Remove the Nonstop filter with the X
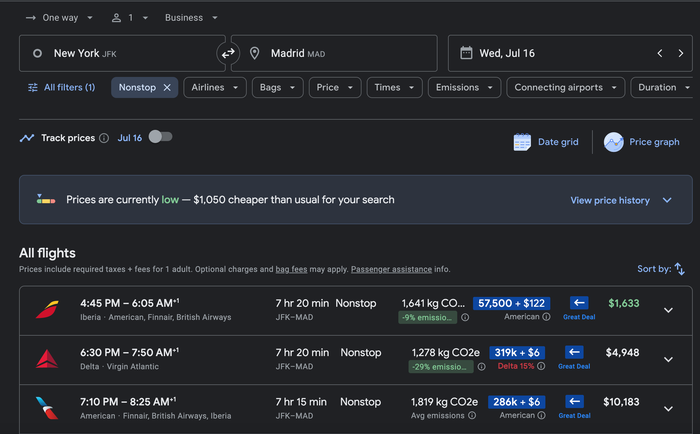 click(167, 88)
